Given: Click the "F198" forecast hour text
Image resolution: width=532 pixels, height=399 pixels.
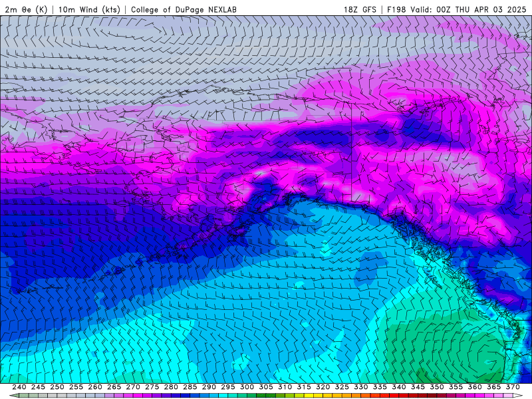Looking at the screenshot, I should click(396, 9).
